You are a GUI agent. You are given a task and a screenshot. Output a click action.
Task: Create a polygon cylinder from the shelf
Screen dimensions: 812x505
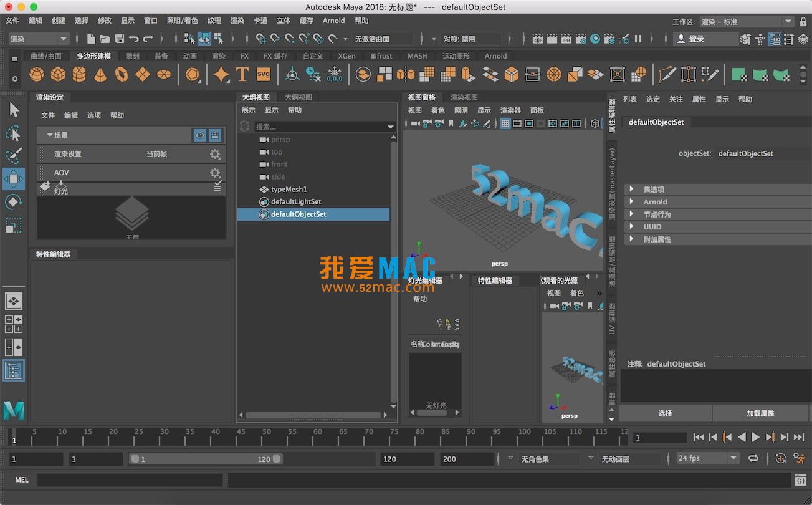(x=79, y=75)
